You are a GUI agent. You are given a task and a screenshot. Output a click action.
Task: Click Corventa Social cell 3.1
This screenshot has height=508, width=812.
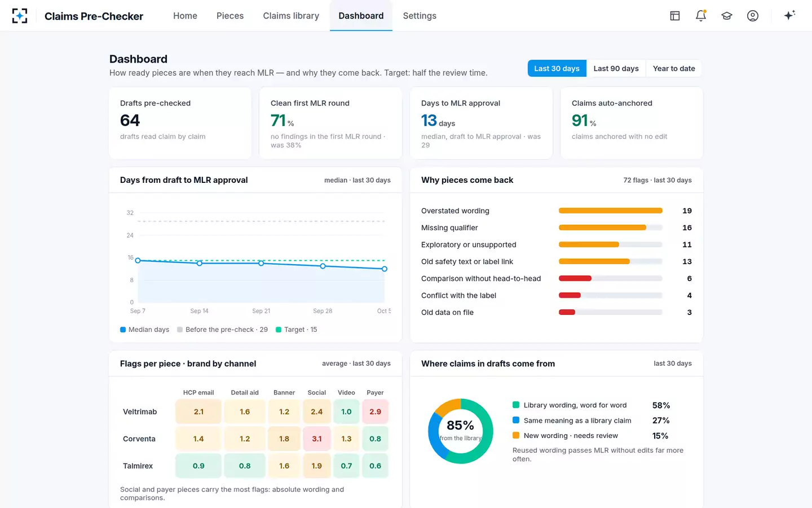(317, 439)
